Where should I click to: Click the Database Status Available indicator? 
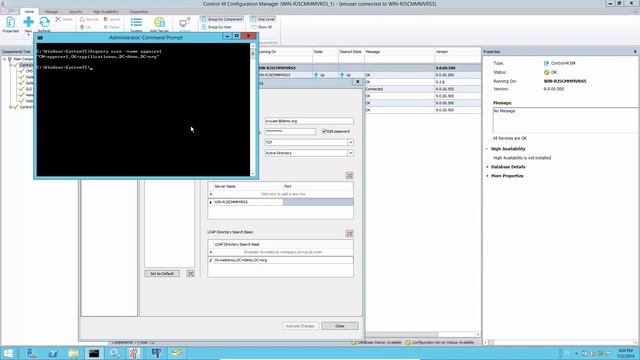click(x=376, y=342)
